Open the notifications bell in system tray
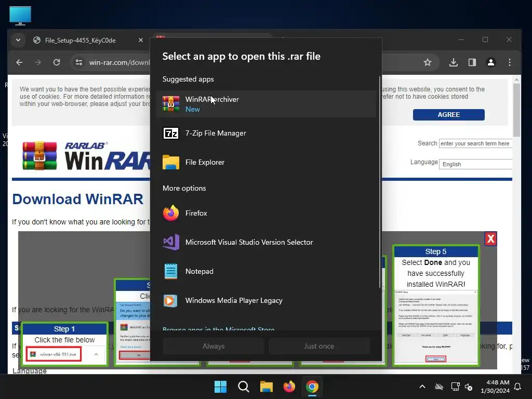Image resolution: width=532 pixels, height=399 pixels. tap(518, 387)
